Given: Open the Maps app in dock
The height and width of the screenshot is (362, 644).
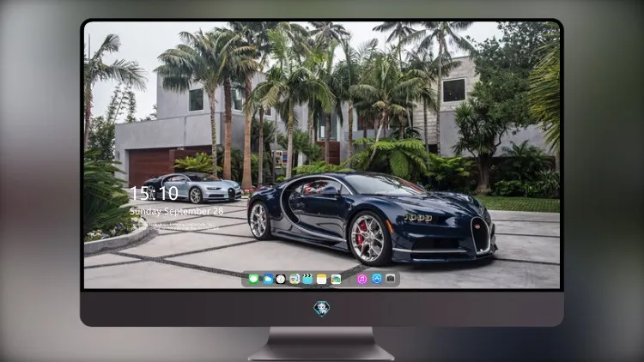Looking at the screenshot, I should click(295, 279).
